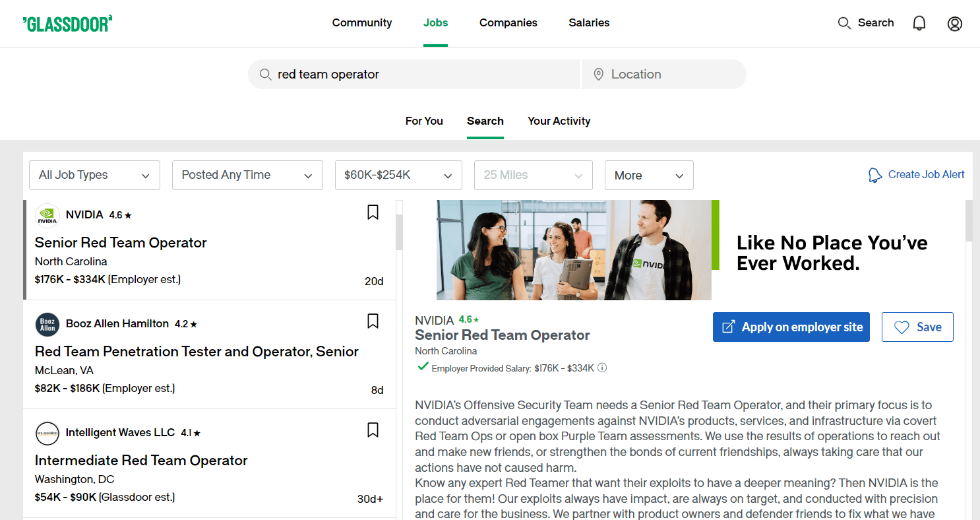Click the Location input field
980x520 pixels.
pyautogui.click(x=664, y=75)
